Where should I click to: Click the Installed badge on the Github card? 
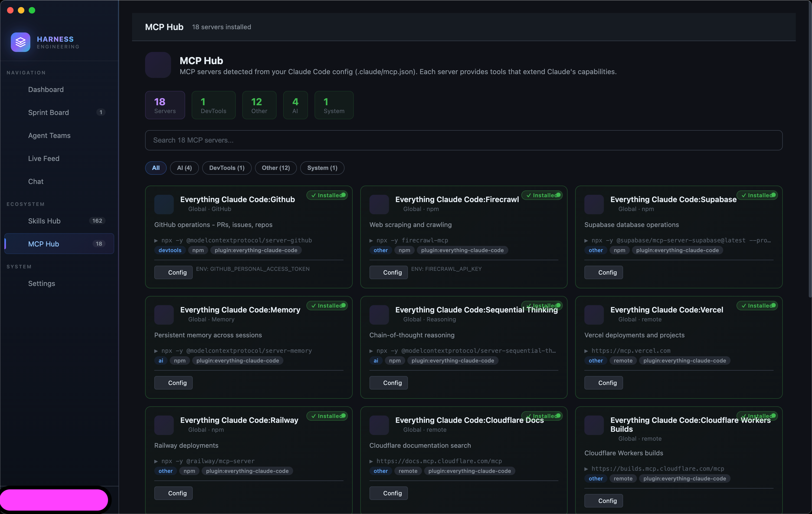327,195
